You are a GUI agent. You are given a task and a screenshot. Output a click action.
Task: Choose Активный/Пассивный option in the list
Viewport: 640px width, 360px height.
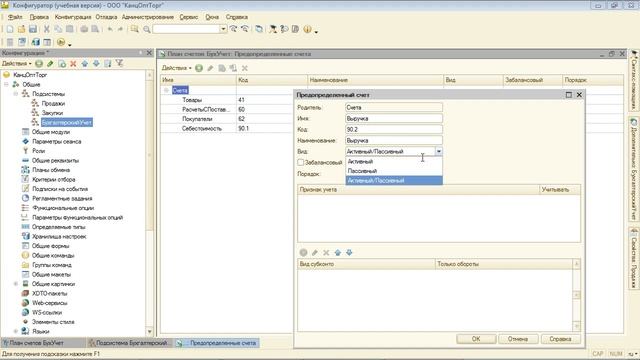point(394,180)
